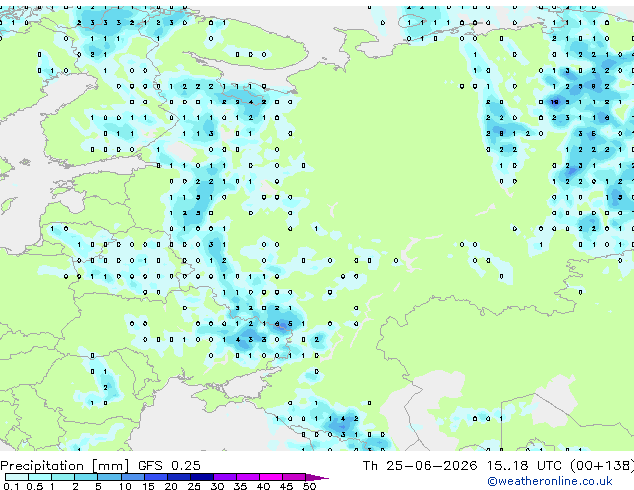Click the '(00+138)' forecast offset text
The width and height of the screenshot is (634, 490).
(602, 466)
